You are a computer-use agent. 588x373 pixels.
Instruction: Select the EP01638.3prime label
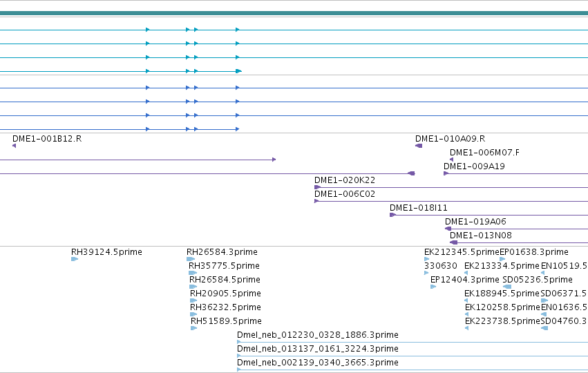(x=534, y=252)
